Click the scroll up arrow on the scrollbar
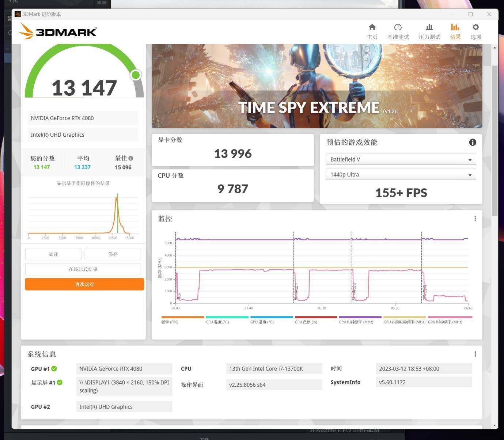The image size is (504, 440). tap(494, 48)
